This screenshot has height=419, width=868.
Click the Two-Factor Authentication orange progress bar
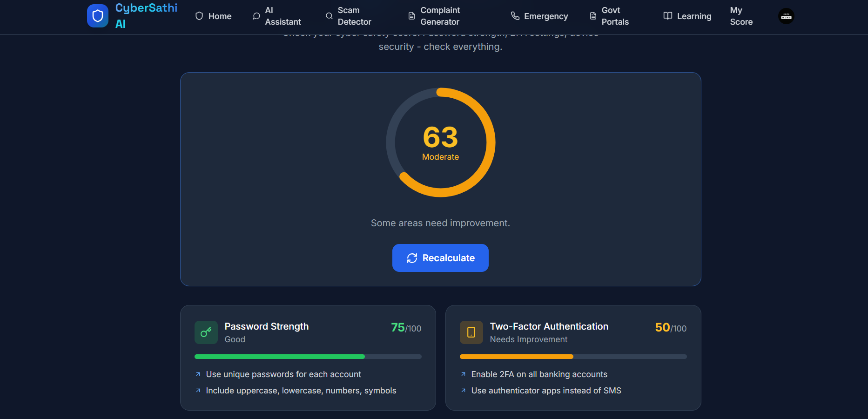(573, 357)
